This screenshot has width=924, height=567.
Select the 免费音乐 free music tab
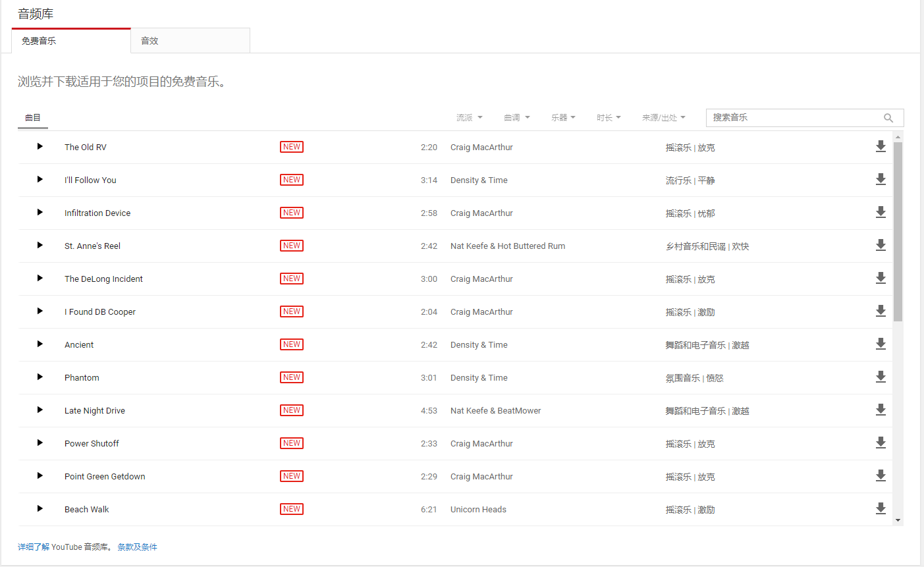[71, 41]
